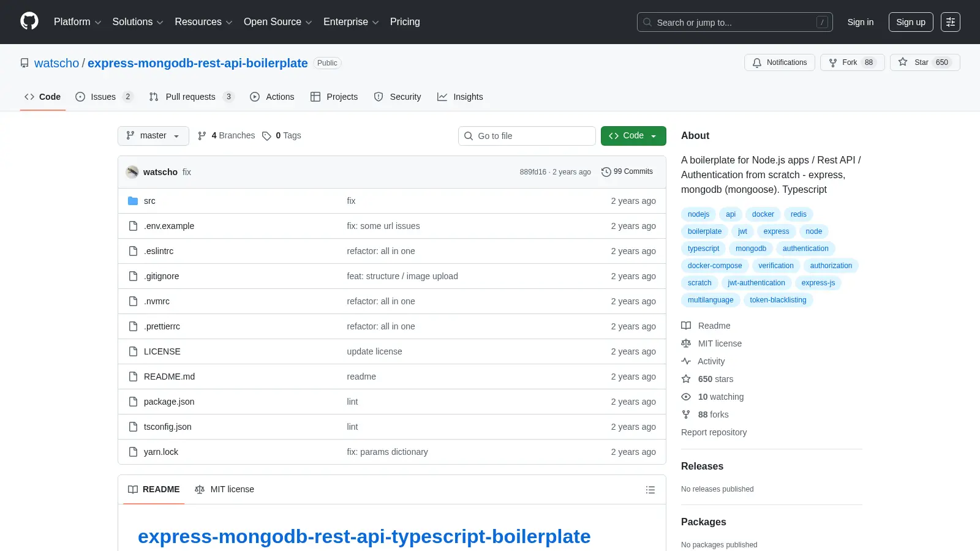Click the redis topic tag
980x551 pixels.
(x=798, y=214)
